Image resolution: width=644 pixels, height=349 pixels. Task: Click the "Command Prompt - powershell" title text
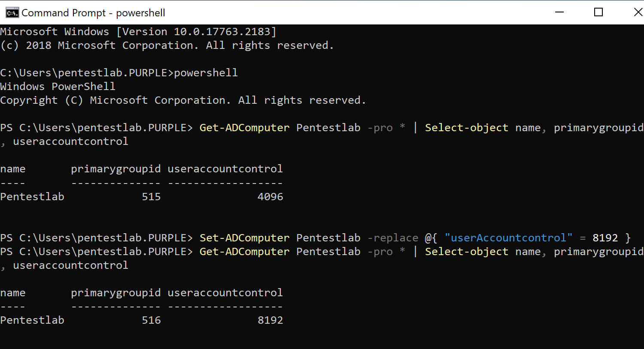[93, 13]
